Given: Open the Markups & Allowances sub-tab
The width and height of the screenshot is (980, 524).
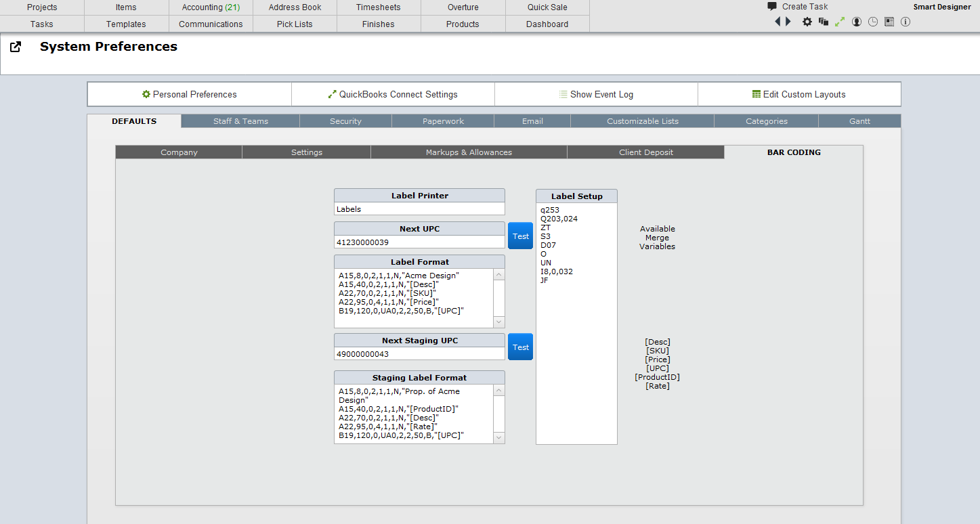Looking at the screenshot, I should (x=469, y=152).
